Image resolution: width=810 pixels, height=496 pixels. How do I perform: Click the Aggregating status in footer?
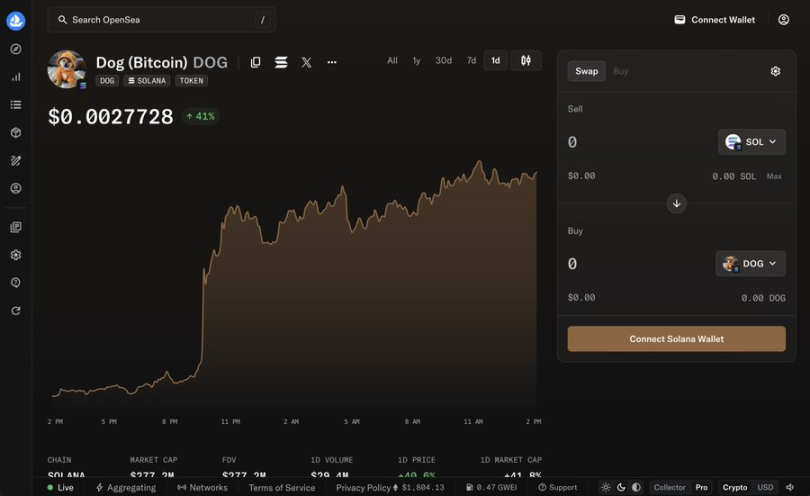(126, 487)
